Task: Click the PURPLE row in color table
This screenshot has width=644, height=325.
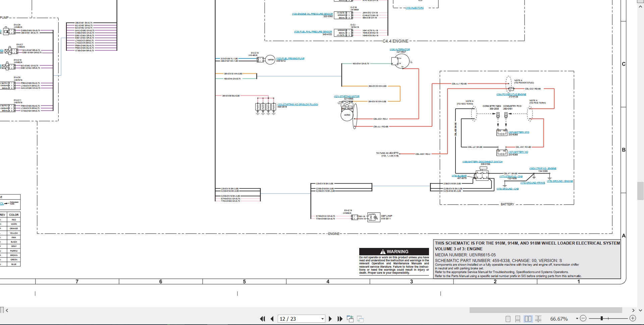Action: 14,251
